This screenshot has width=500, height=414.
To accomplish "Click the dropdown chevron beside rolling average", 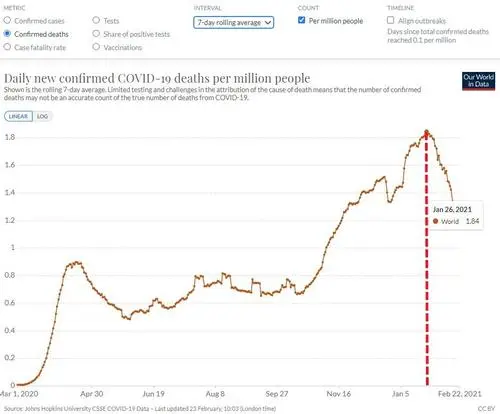I will click(x=268, y=23).
